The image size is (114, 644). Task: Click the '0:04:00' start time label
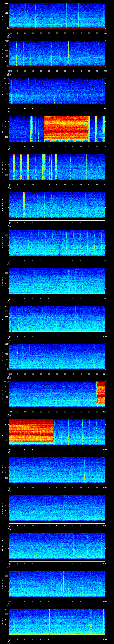point(9,147)
